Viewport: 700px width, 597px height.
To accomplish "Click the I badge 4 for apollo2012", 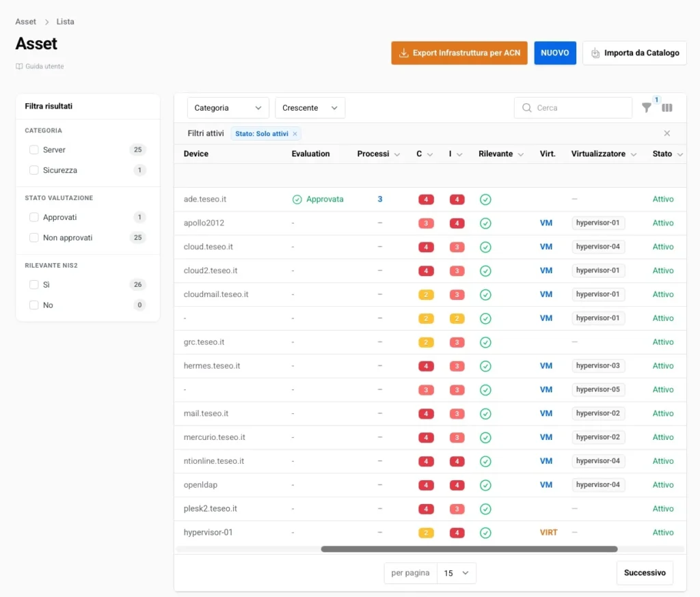I will point(457,223).
